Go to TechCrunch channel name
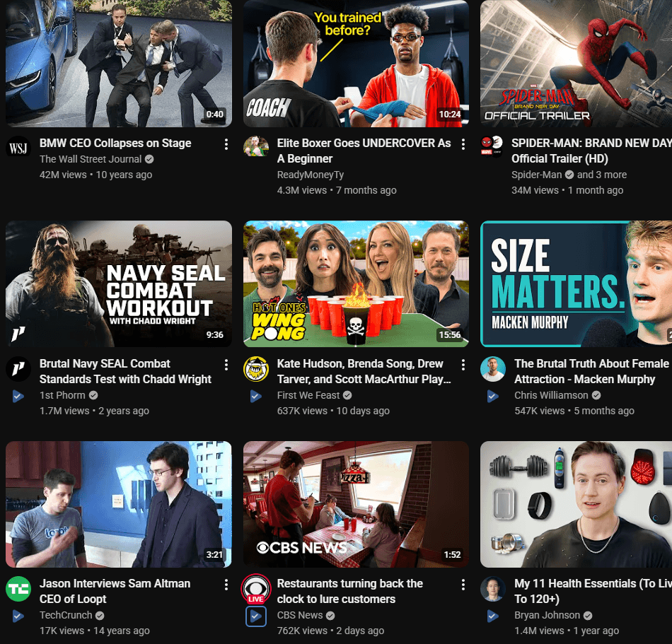The height and width of the screenshot is (644, 672). click(x=66, y=615)
